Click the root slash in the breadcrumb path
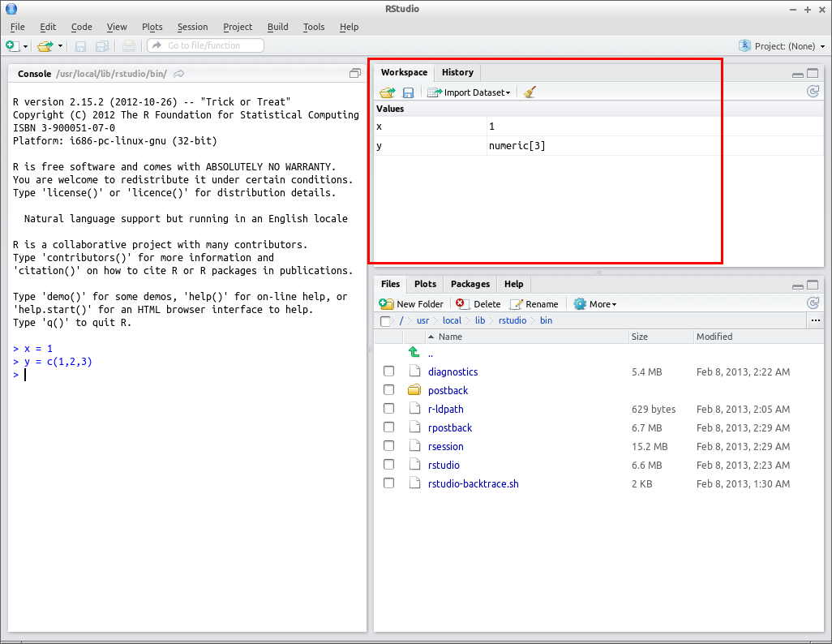Image resolution: width=832 pixels, height=644 pixels. (x=401, y=320)
